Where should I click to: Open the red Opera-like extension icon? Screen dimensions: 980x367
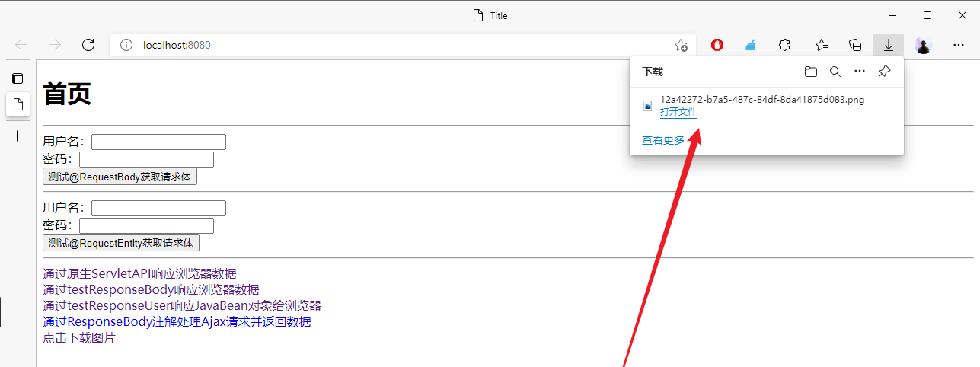pyautogui.click(x=717, y=45)
